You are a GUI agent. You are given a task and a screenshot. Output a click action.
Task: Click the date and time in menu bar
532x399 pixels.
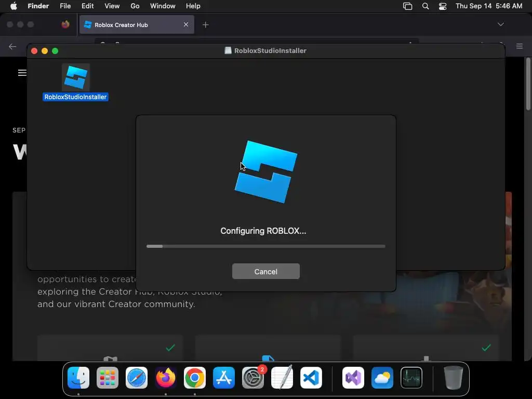tap(489, 6)
